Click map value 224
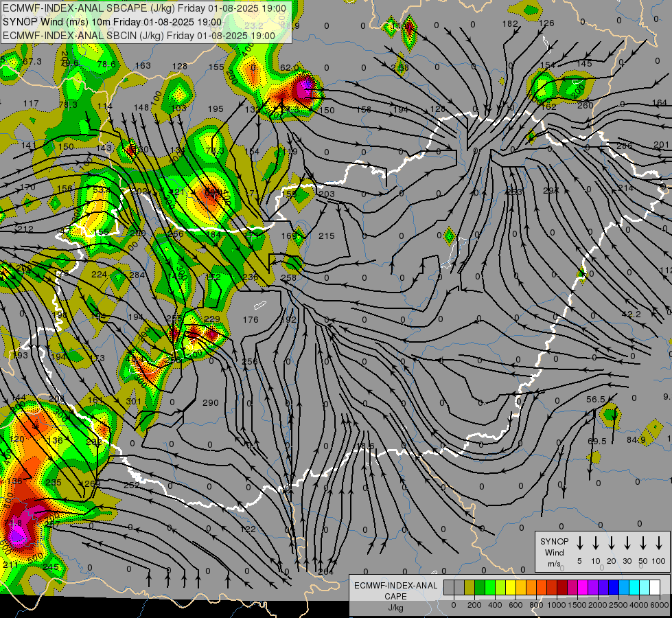The image size is (672, 618). click(99, 275)
